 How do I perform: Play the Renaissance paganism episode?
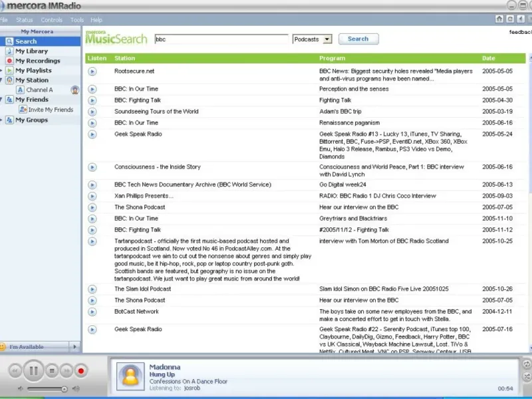92,123
